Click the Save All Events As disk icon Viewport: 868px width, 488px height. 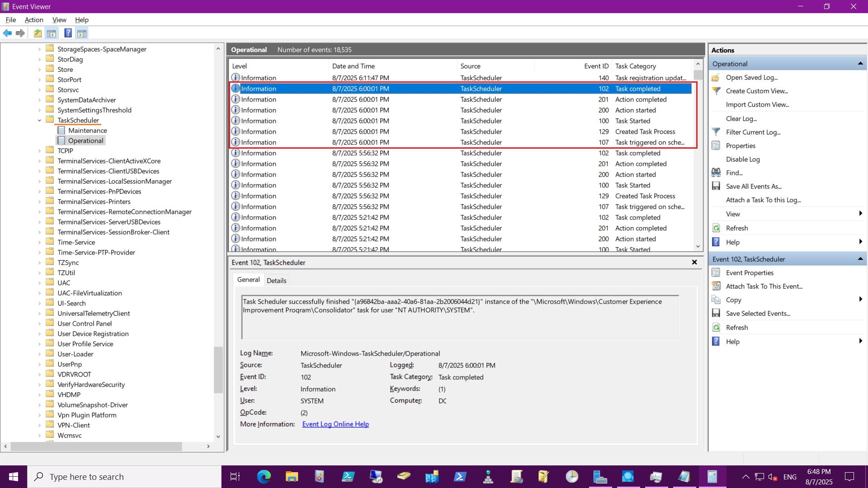pyautogui.click(x=716, y=186)
